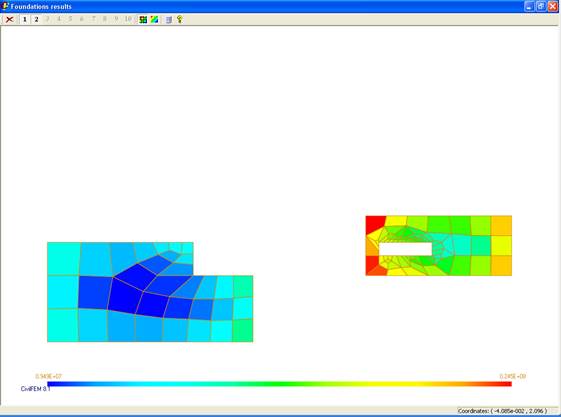561x417 pixels.
Task: Click the grayed-out number 10 toolbar button
Action: [128, 19]
